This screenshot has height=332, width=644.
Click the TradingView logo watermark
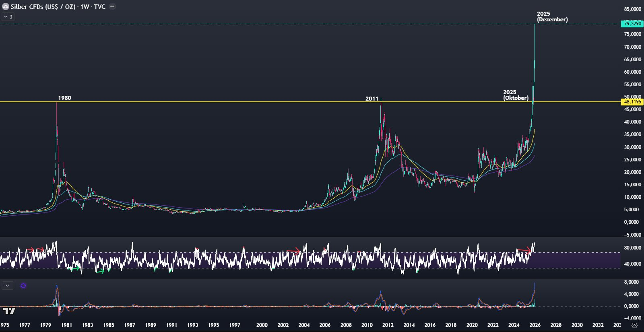(9, 311)
